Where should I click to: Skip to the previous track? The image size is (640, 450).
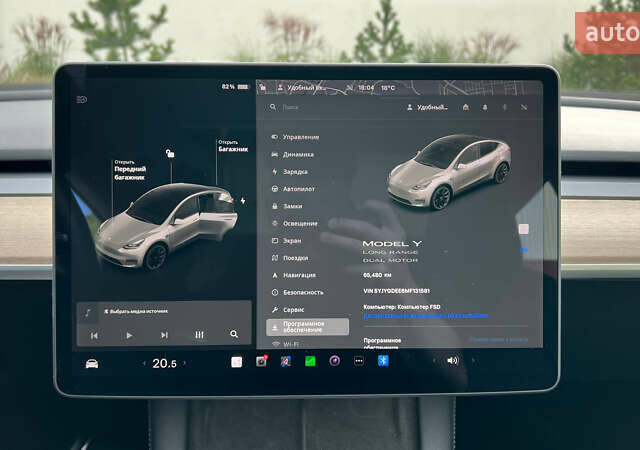coord(94,335)
